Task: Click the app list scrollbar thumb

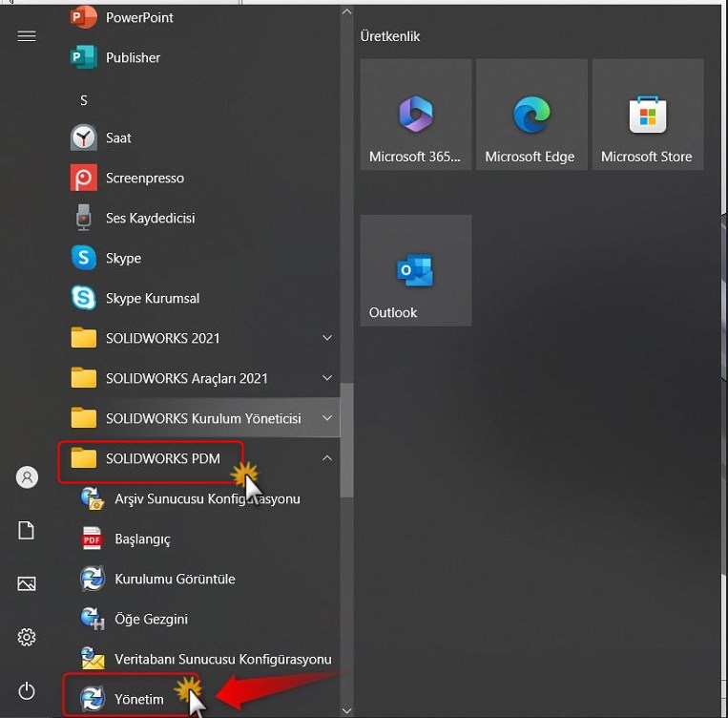Action: click(346, 440)
